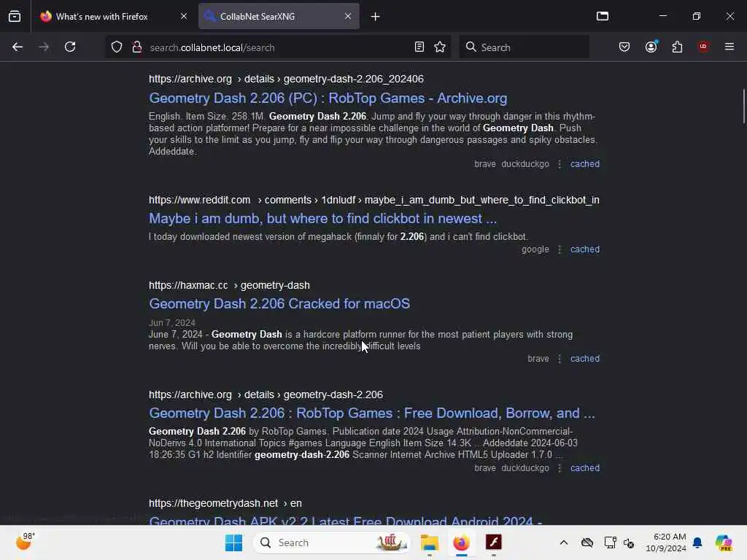Open a new tab with plus button
Image resolution: width=747 pixels, height=560 pixels.
[x=376, y=17]
